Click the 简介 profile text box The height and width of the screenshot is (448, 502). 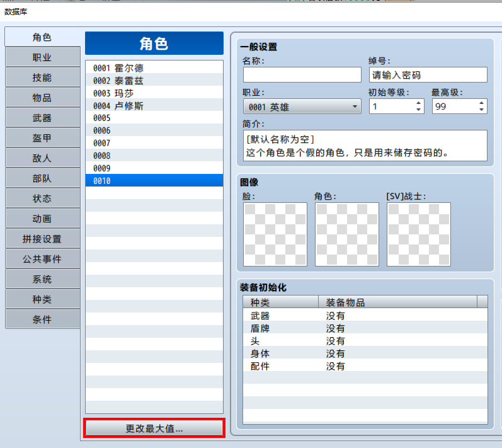coord(365,146)
